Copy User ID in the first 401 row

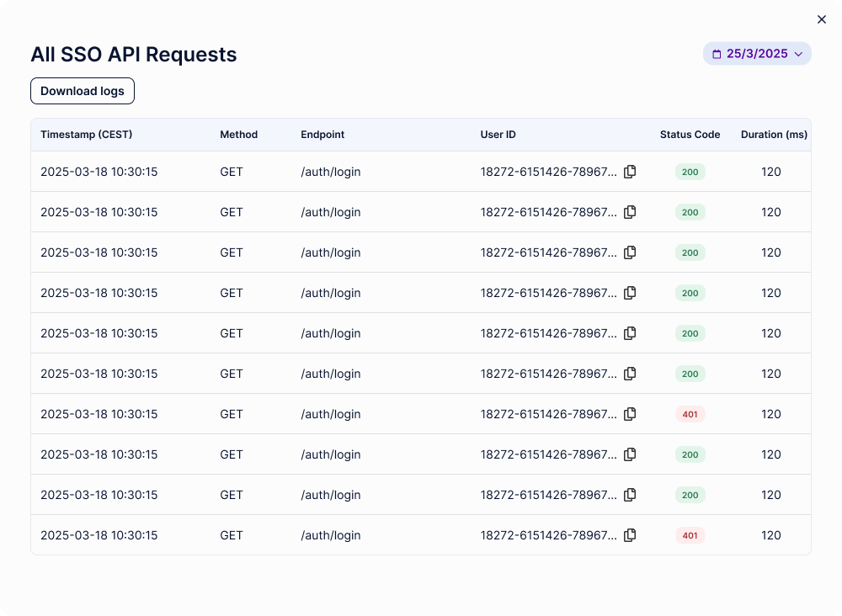pos(630,414)
